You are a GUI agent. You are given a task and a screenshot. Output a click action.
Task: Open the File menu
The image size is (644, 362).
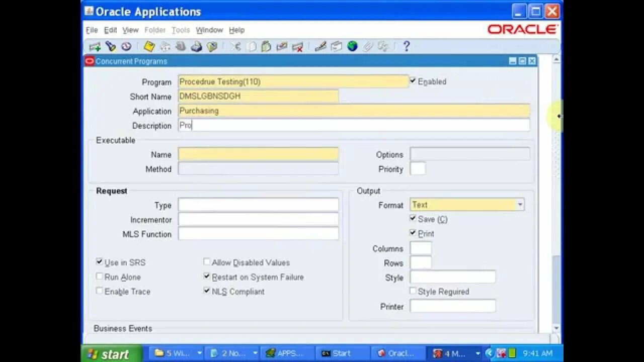[92, 30]
